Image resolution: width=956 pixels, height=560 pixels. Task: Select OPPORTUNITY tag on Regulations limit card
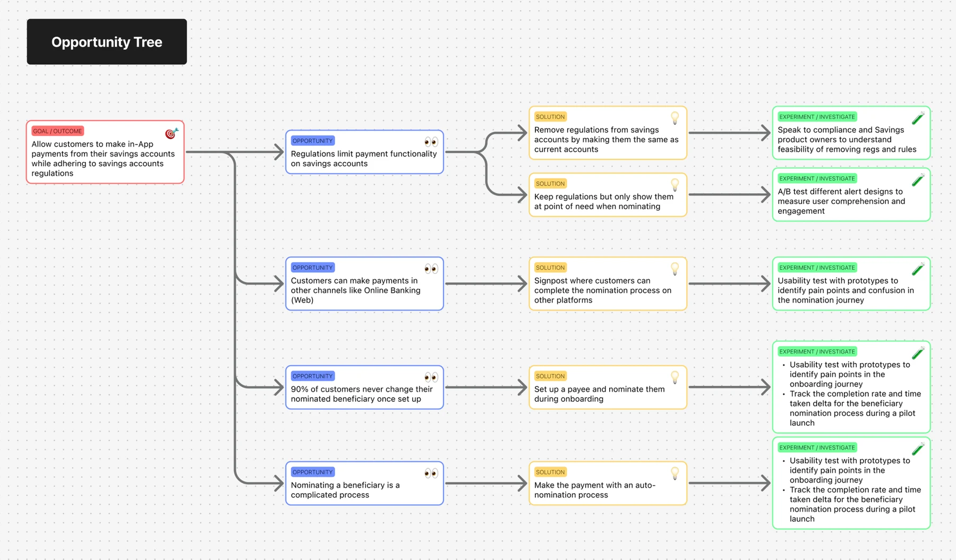(x=313, y=141)
